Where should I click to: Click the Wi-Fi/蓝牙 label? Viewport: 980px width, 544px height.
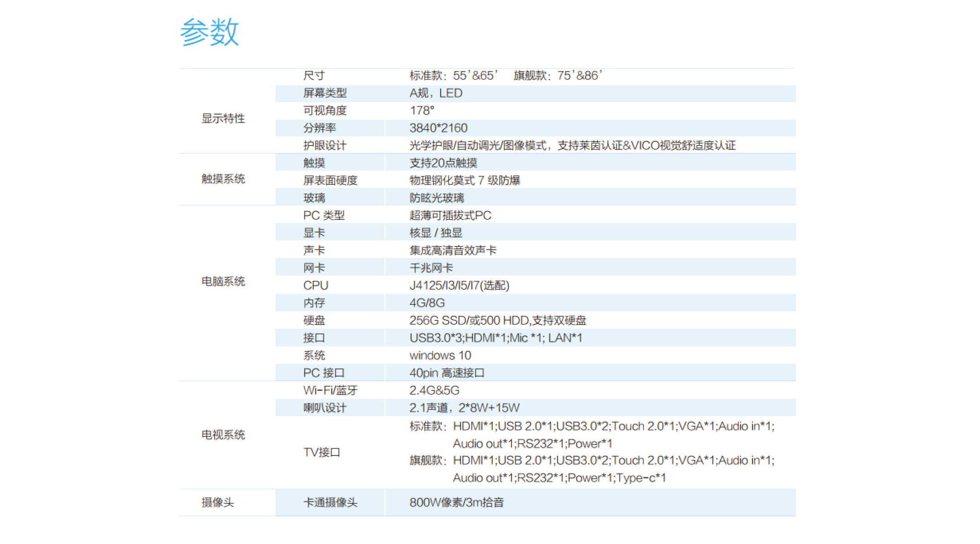pos(331,391)
